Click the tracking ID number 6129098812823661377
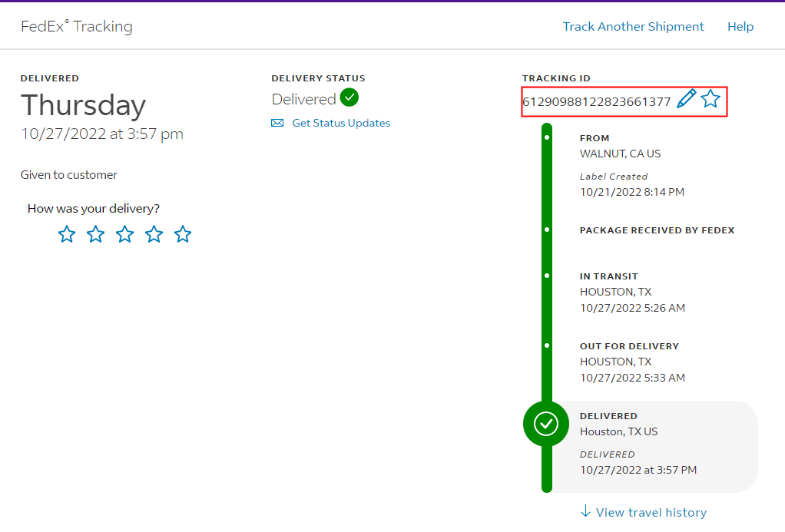The height and width of the screenshot is (532, 785). pos(597,101)
